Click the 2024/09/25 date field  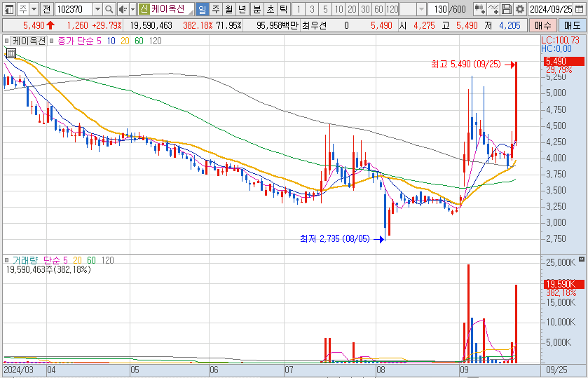point(552,9)
